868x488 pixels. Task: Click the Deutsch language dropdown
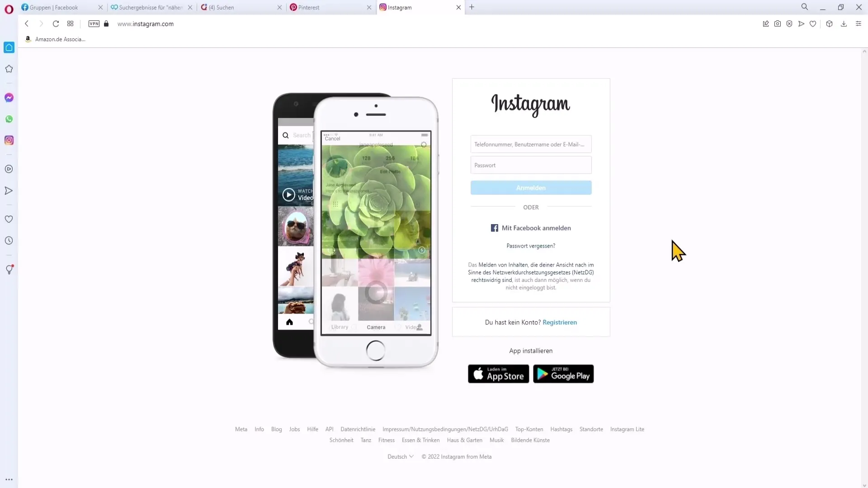[x=401, y=456]
